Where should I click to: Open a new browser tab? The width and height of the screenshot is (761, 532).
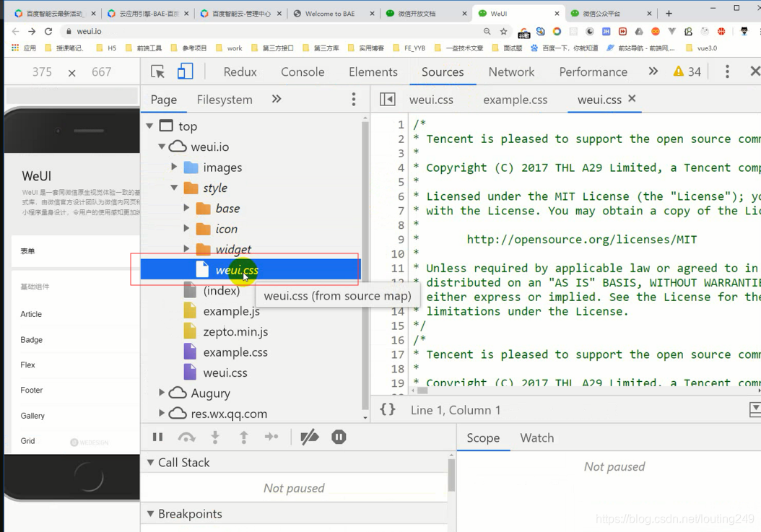[x=669, y=14]
